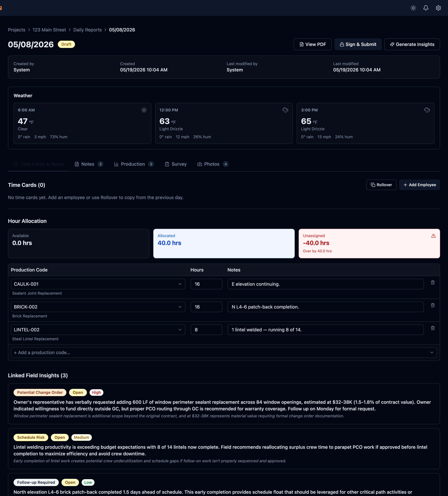This screenshot has width=448, height=496.
Task: Toggle light theme sun icon in header
Action: (413, 8)
